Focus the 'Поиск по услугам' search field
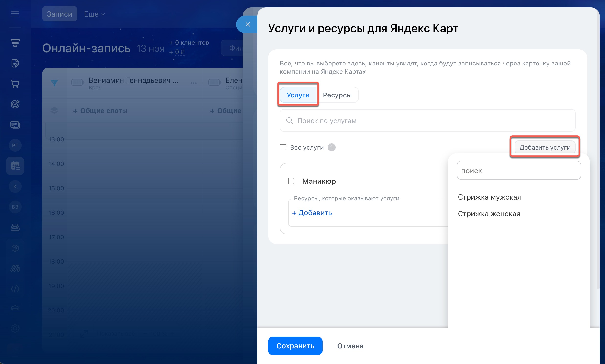This screenshot has width=605, height=364. point(427,121)
